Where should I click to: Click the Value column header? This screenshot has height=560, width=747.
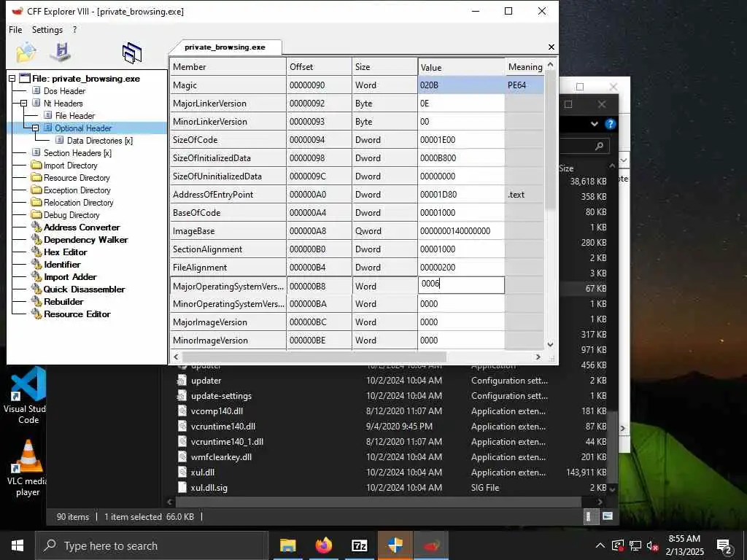[x=461, y=67]
